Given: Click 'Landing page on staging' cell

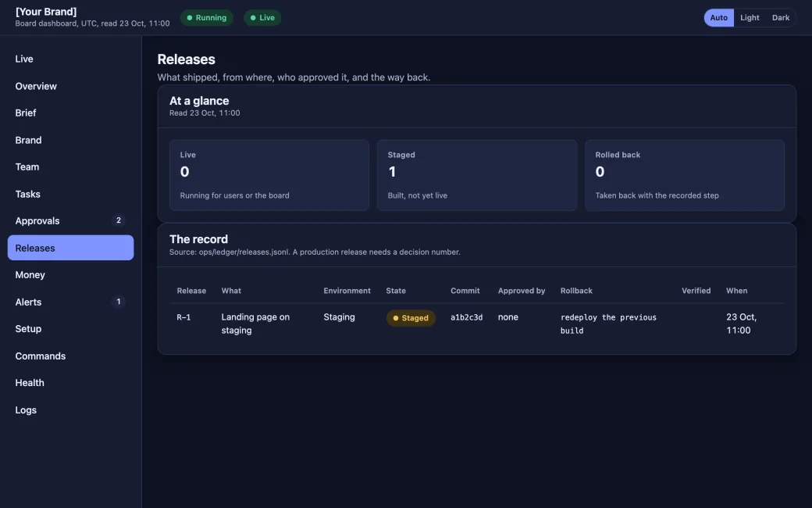Looking at the screenshot, I should pos(255,324).
